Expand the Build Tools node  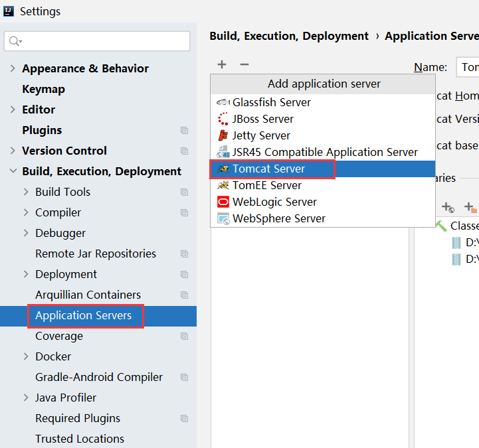26,192
